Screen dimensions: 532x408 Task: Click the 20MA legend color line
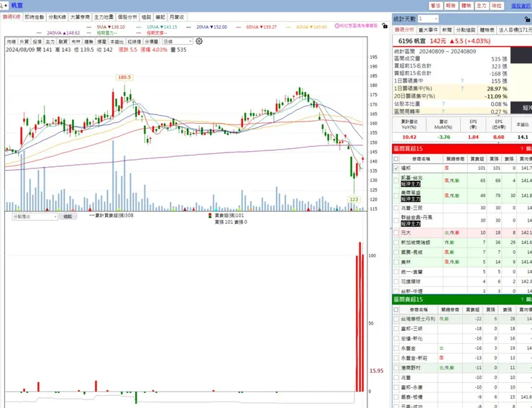[x=188, y=27]
